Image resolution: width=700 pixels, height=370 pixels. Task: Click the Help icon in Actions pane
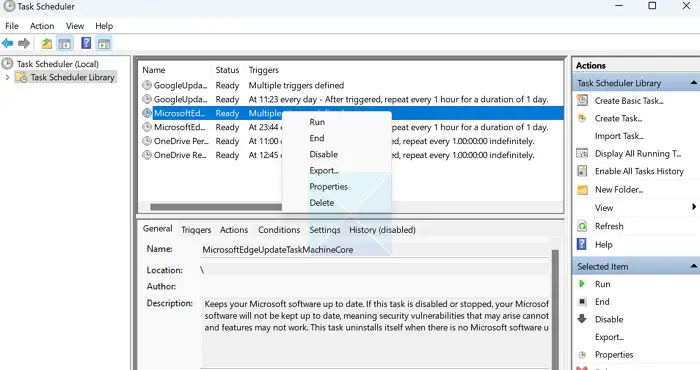(x=582, y=244)
